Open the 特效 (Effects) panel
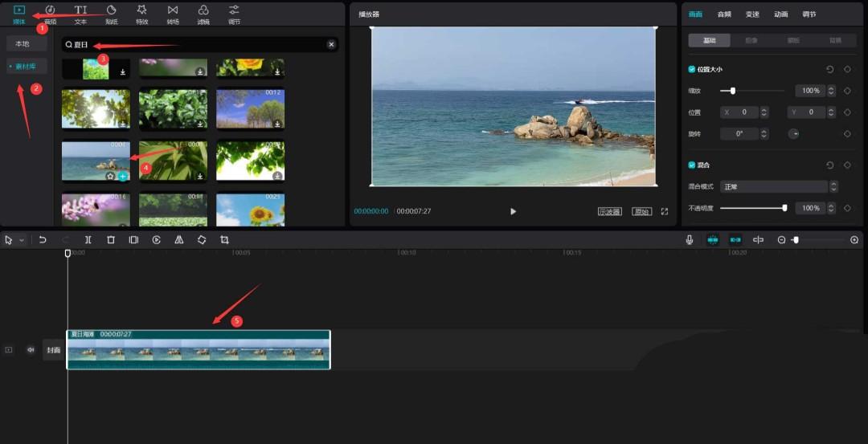Screen dimensions: 868x444 [142, 13]
